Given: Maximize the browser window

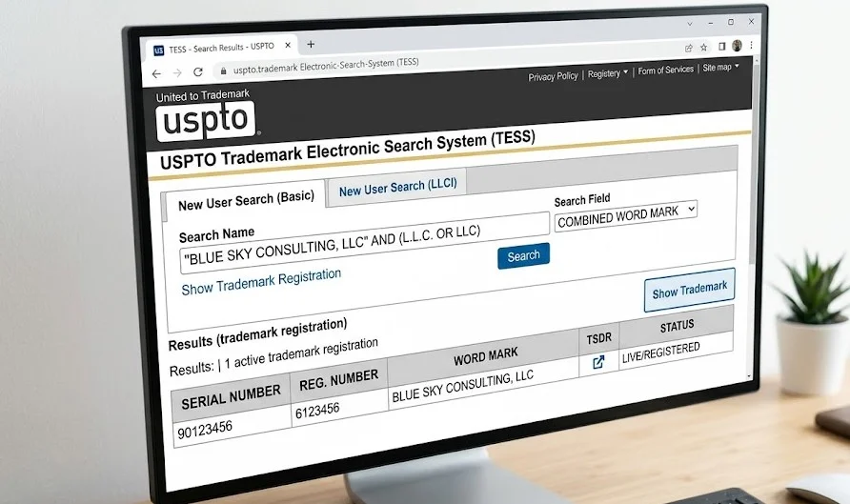Looking at the screenshot, I should pyautogui.click(x=731, y=22).
